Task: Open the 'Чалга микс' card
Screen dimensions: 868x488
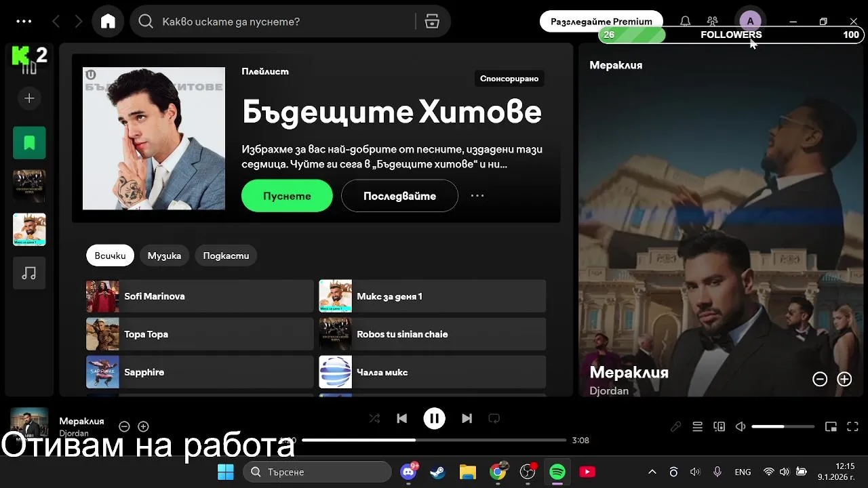Action: pos(433,372)
